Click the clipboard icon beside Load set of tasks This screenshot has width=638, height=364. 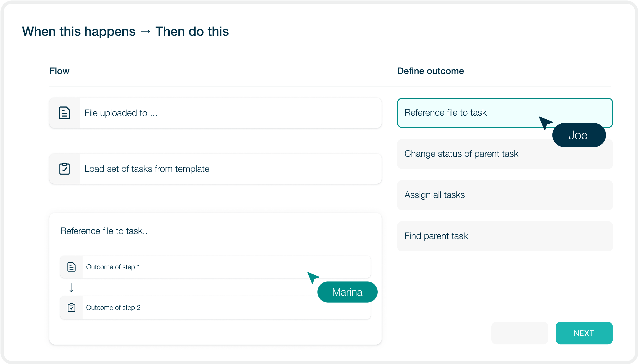64,169
